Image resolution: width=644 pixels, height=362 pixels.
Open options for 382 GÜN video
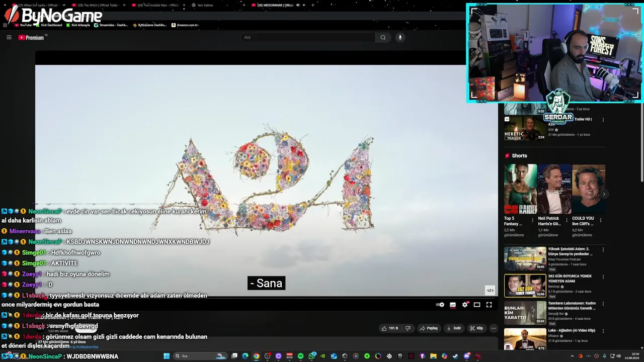pos(603,277)
